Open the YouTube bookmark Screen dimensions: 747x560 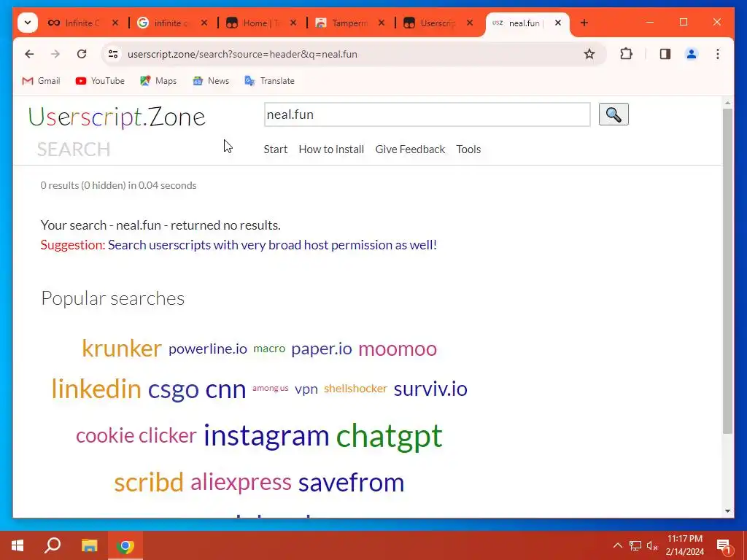100,80
